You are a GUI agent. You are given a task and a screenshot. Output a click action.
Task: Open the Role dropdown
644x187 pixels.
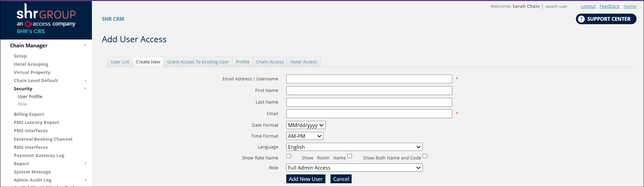point(354,168)
